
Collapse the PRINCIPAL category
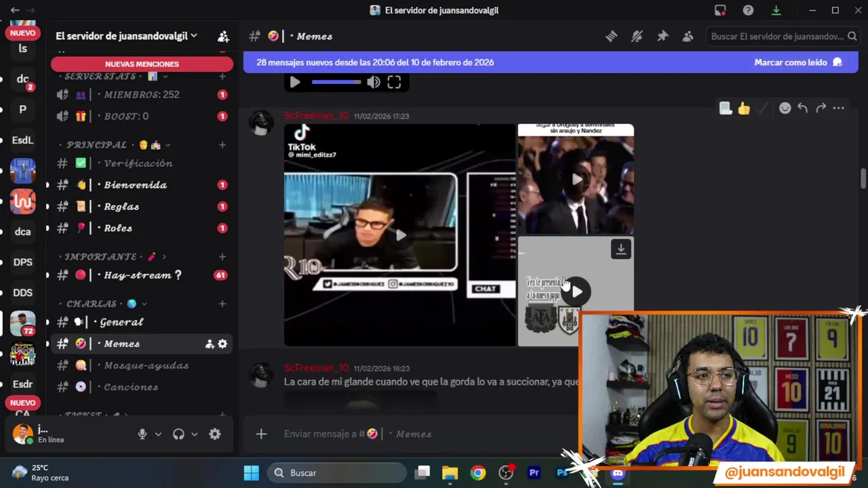[114, 145]
